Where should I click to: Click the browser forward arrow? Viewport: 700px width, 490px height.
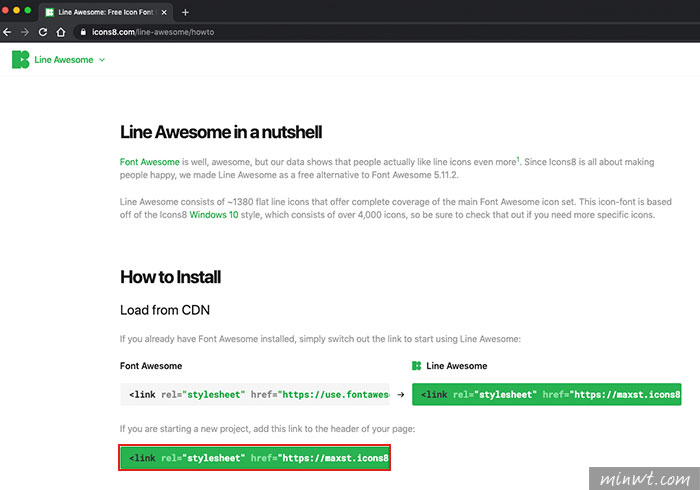click(x=25, y=32)
